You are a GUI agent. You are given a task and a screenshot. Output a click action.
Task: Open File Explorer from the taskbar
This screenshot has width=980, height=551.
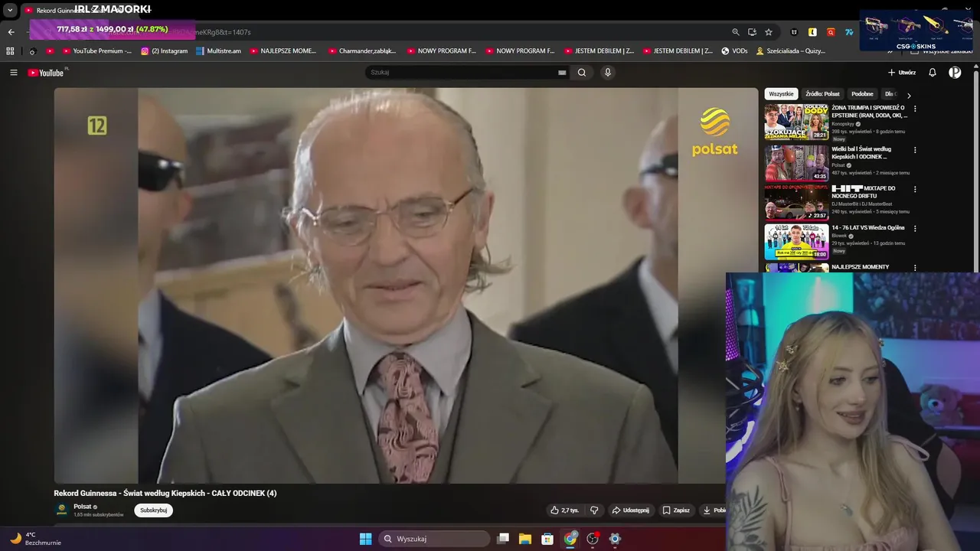pos(525,539)
